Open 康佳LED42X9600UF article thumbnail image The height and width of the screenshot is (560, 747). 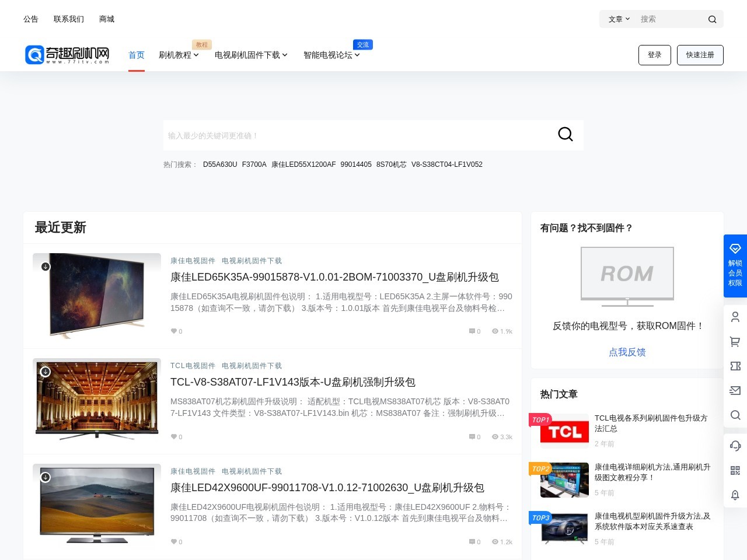97,506
